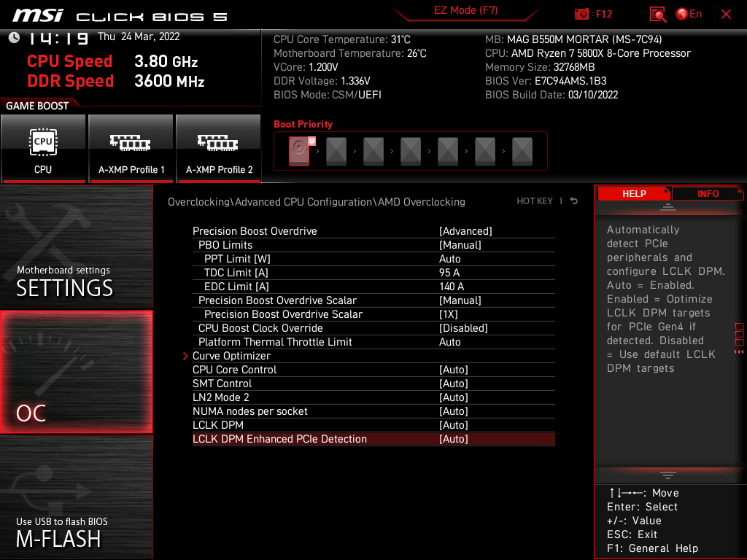This screenshot has height=560, width=747.
Task: Click the back arrow next to HOT KEY
Action: click(574, 201)
